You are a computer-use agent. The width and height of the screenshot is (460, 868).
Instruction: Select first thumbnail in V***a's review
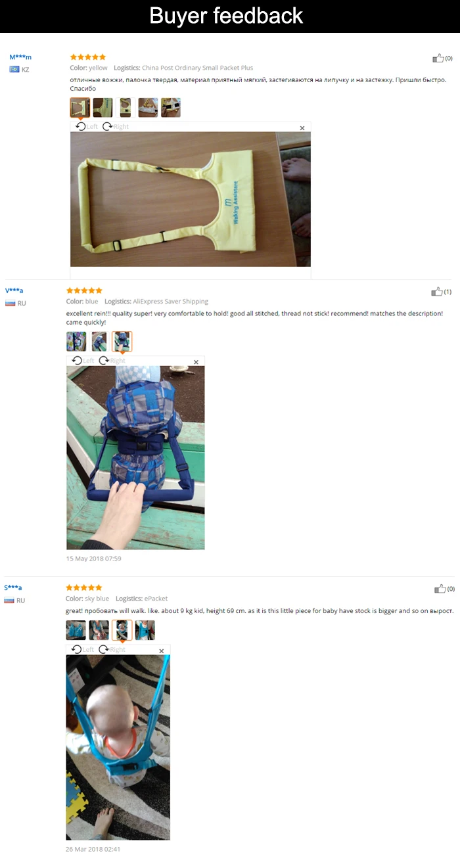(x=76, y=341)
